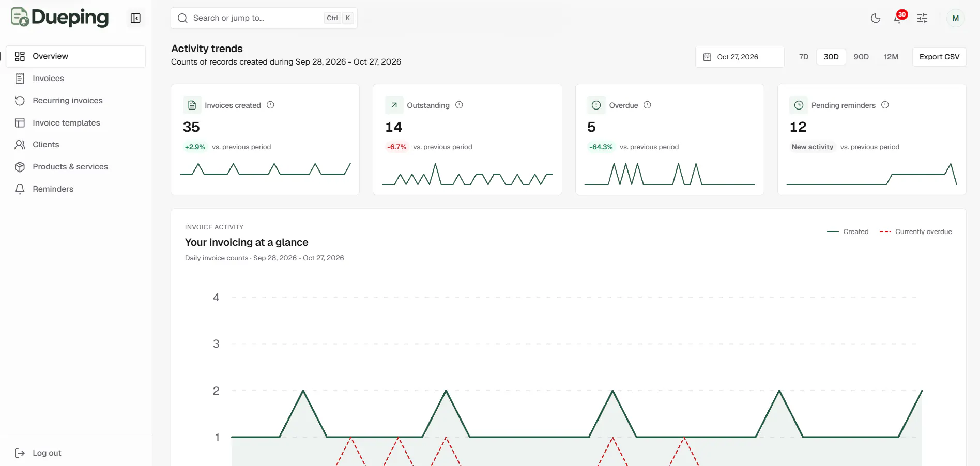This screenshot has width=980, height=466.
Task: Toggle Currently overdue series in legend
Action: 915,232
